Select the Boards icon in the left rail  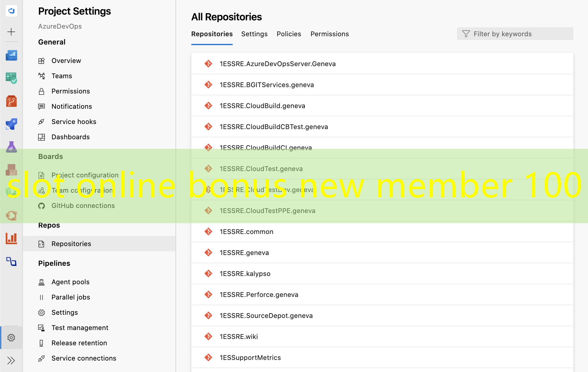11,78
